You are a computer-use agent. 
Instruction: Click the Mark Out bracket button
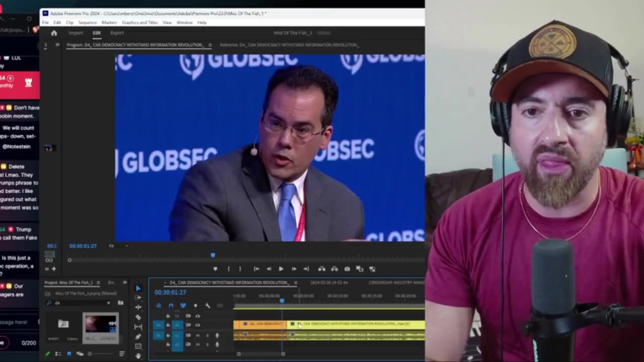(x=240, y=269)
